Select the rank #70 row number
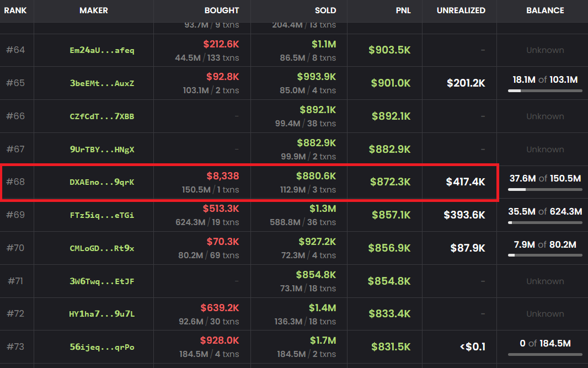Screen dimensions: 588x368 tap(15, 248)
